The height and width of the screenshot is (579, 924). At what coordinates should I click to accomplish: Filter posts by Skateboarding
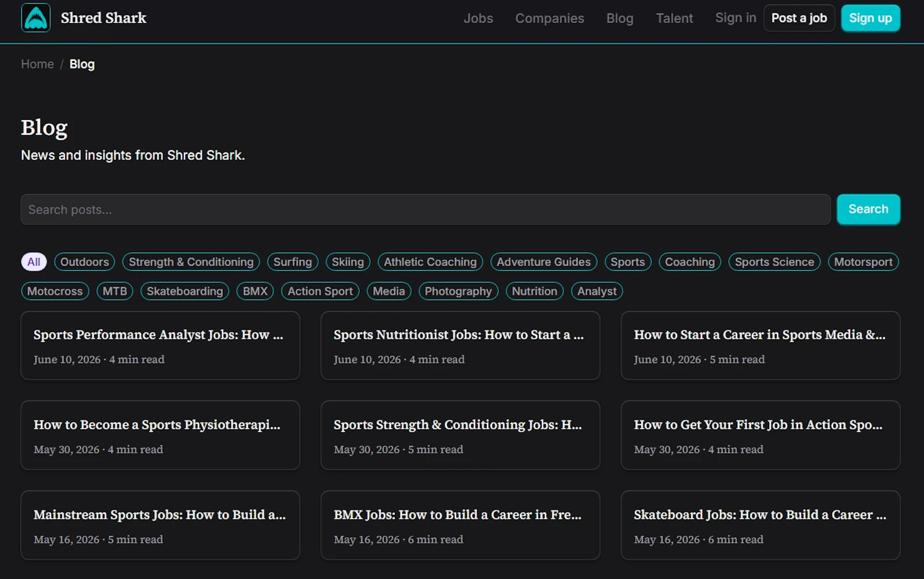185,292
